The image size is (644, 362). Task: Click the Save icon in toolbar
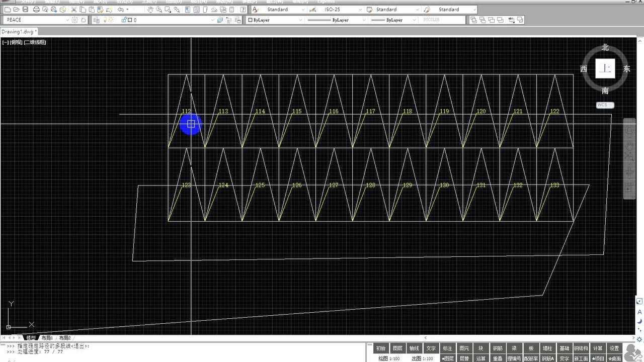point(25,10)
